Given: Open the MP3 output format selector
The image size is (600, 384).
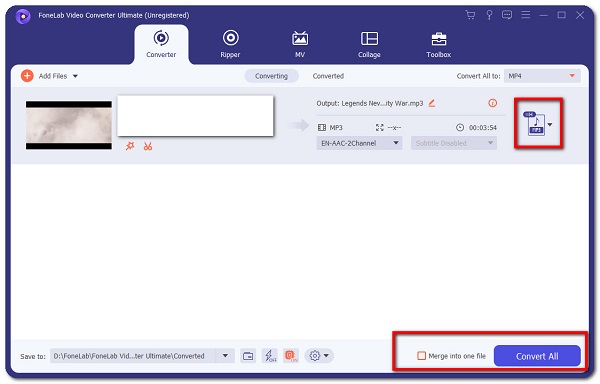Looking at the screenshot, I should point(538,124).
